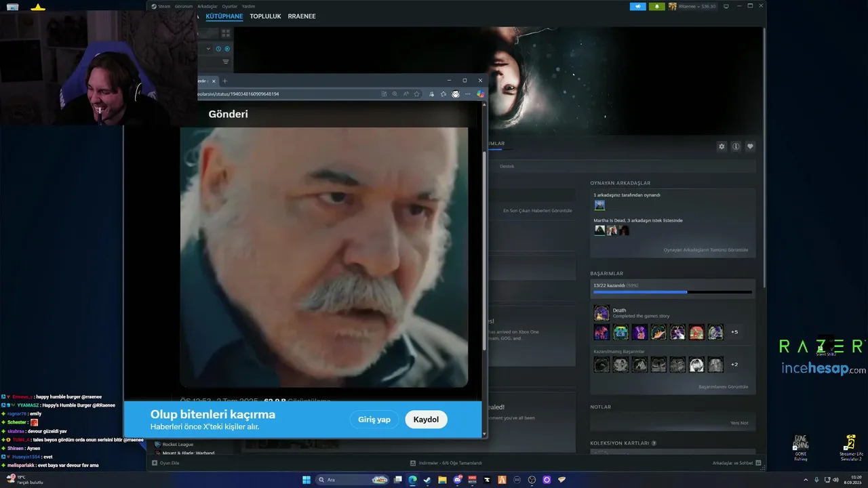Open browser settings three-dot menu
Viewport: 868px width, 488px height.
click(467, 94)
